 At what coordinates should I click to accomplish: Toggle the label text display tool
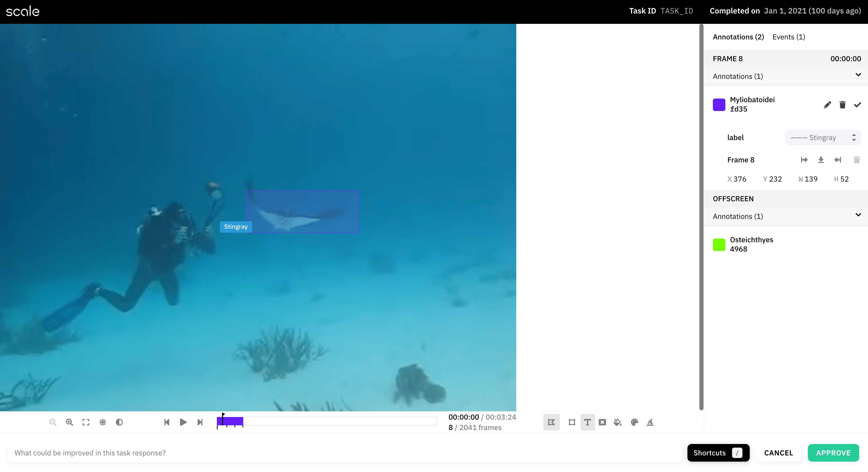coord(587,422)
